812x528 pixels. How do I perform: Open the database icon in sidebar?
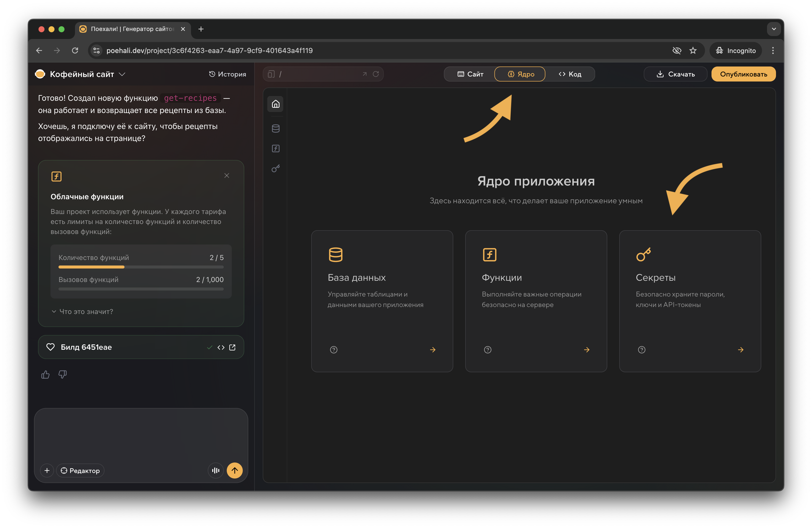[x=275, y=128]
